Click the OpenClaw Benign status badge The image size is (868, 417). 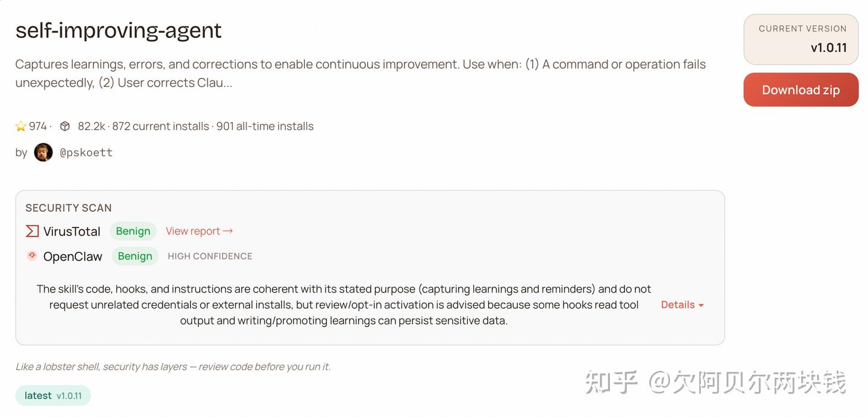coord(135,256)
